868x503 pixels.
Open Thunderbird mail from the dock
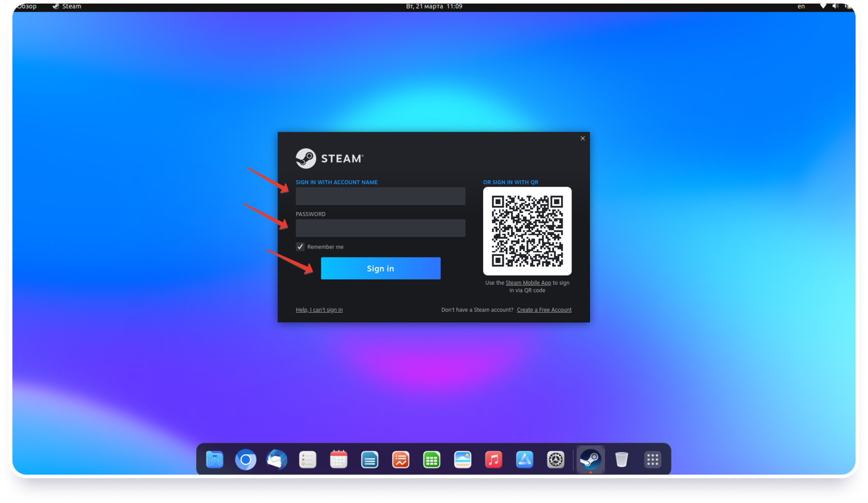tap(276, 459)
